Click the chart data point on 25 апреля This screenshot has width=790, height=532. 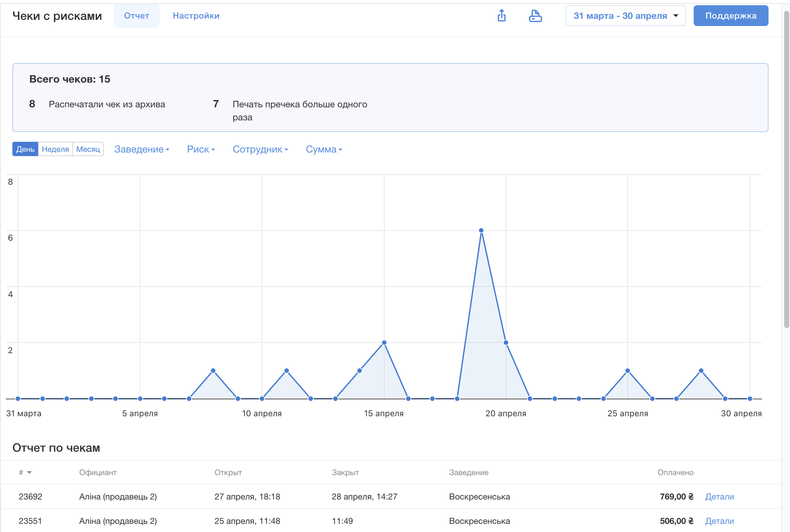click(627, 370)
